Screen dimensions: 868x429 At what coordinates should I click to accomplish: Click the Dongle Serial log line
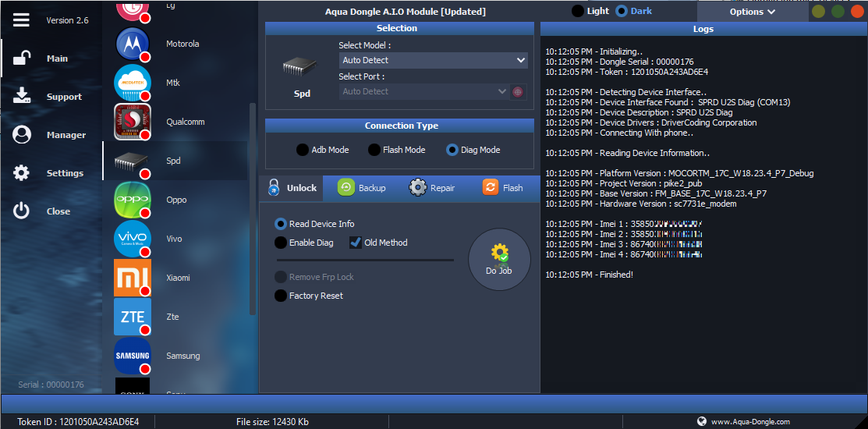pyautogui.click(x=619, y=62)
